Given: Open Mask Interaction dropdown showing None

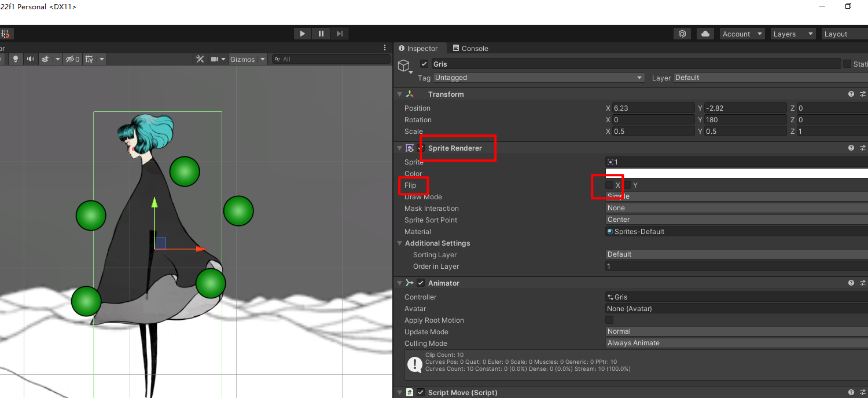Looking at the screenshot, I should [737, 208].
